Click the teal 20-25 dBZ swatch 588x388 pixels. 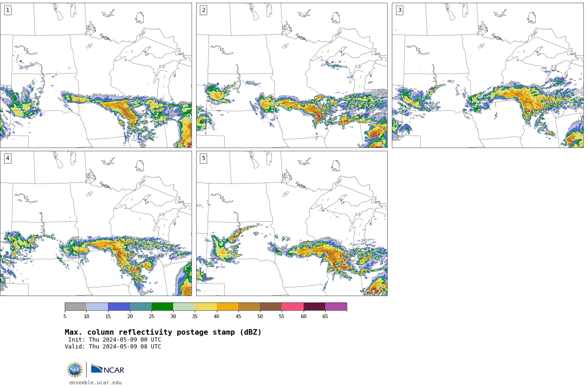point(141,307)
